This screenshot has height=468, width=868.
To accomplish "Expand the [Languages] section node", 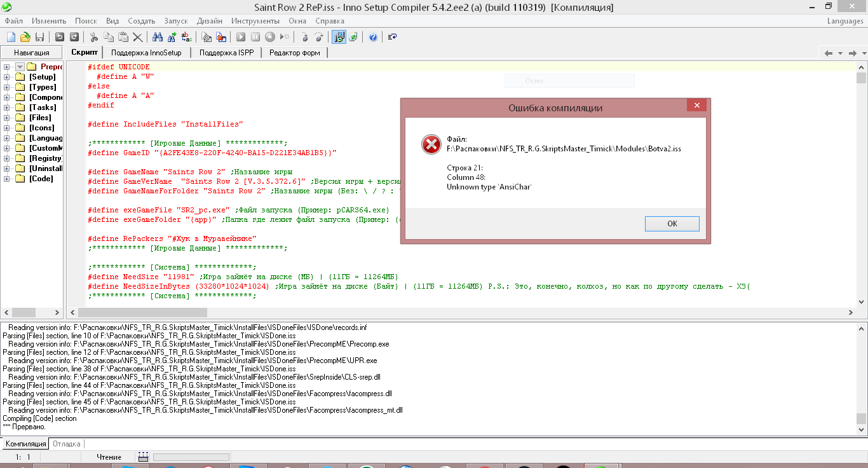I will (7, 138).
